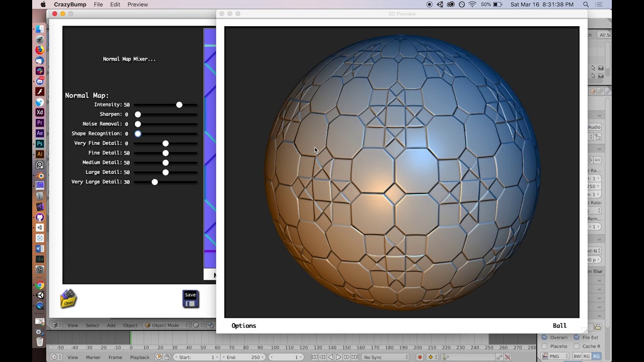Open After Effects from the dock

coord(40,133)
